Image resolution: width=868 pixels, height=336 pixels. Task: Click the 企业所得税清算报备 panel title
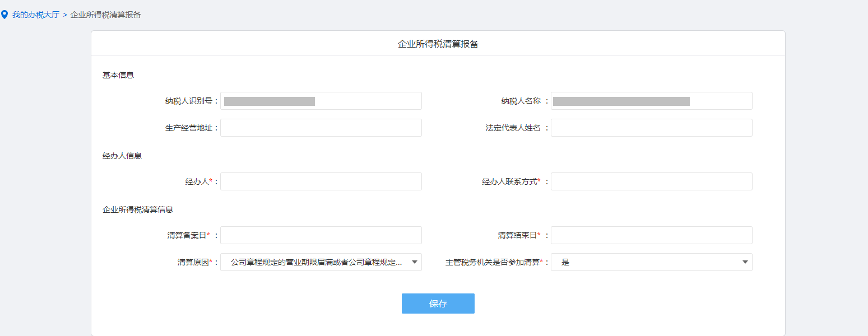point(438,44)
